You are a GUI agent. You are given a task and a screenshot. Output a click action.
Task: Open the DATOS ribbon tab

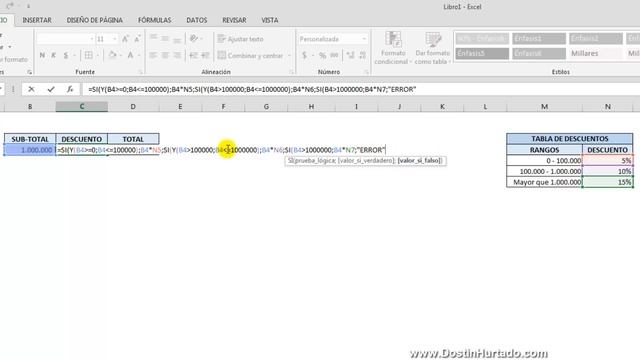coord(197,20)
